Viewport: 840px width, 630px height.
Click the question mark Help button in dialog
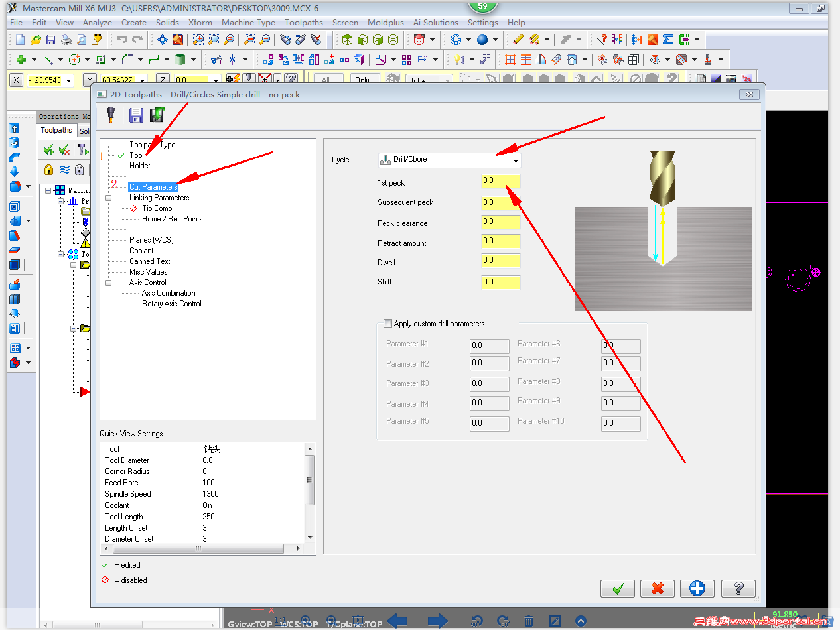(x=738, y=588)
